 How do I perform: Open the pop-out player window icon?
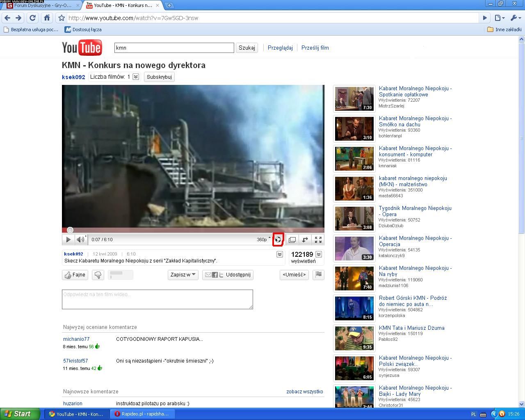[292, 240]
